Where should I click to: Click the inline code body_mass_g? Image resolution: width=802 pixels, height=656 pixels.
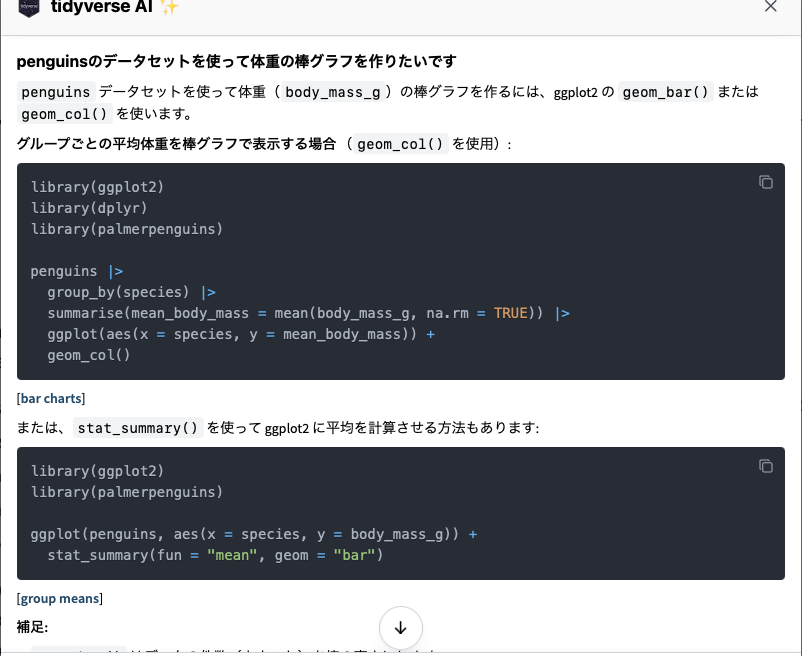point(334,92)
